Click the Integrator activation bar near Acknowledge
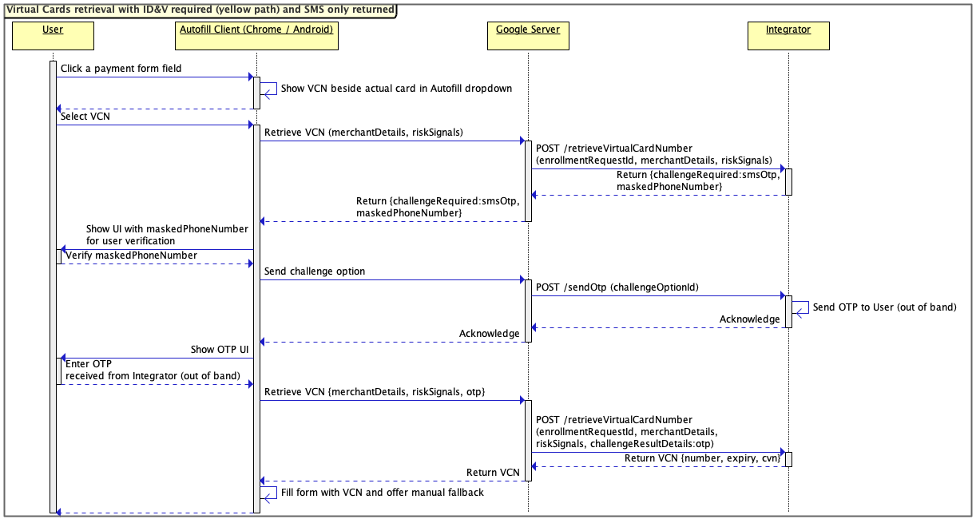 (788, 311)
